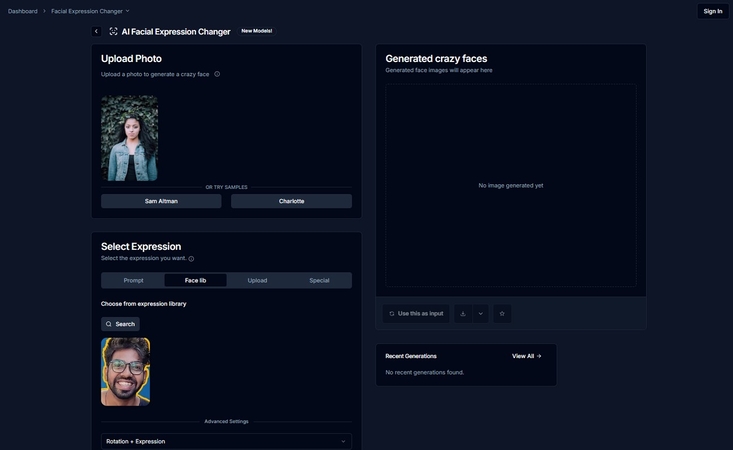This screenshot has width=733, height=450.
Task: Choose the smiling man expression thumbnail
Action: (x=125, y=371)
